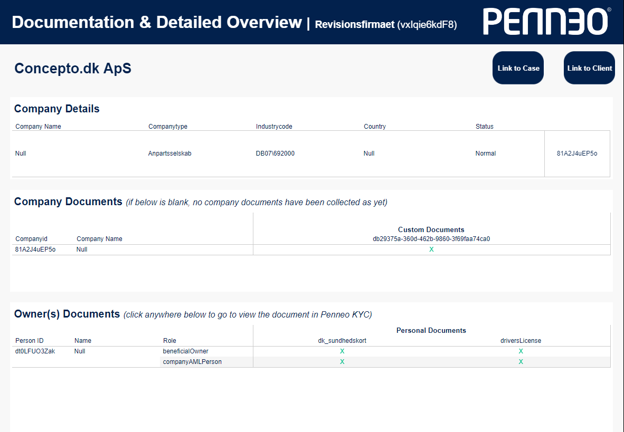Screen dimensions: 624x432
Task: Click Person ID dt0LFUO3Zak
Action: click(x=35, y=351)
